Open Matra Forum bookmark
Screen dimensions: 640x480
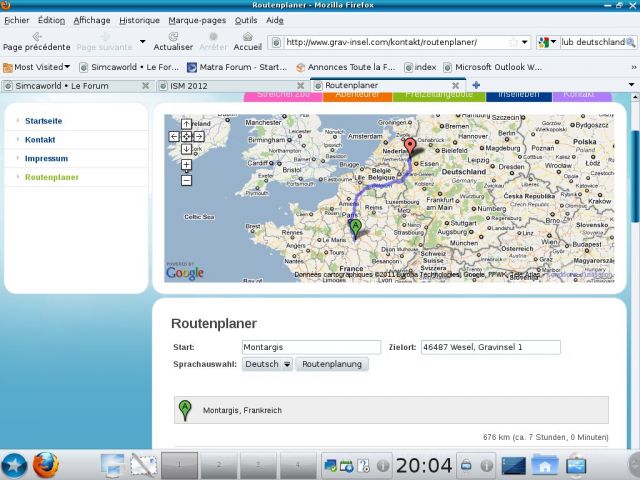pyautogui.click(x=237, y=67)
